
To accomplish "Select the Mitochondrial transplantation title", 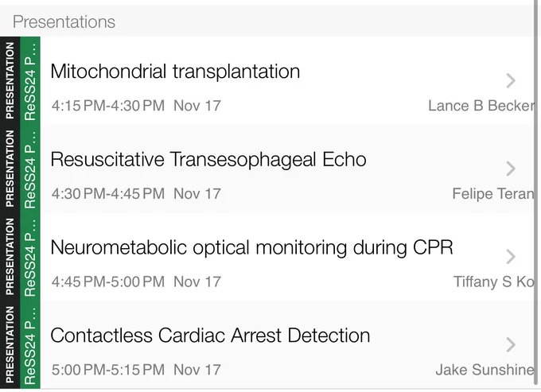I will point(175,72).
